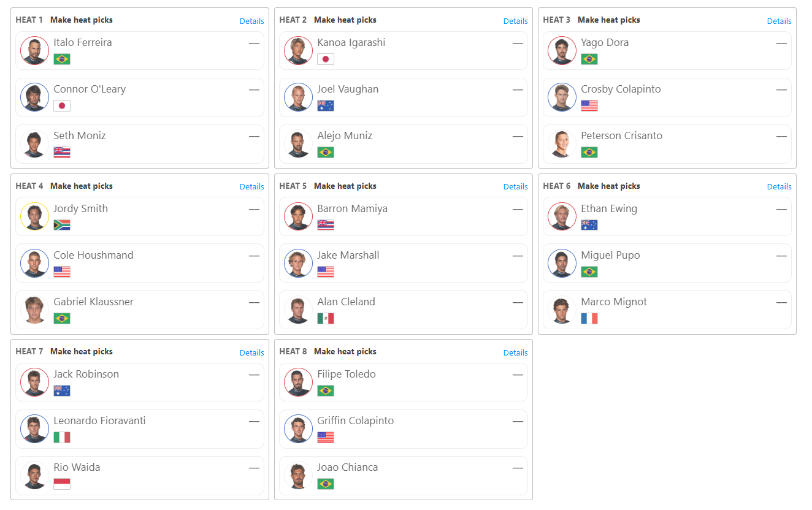Select Jack Robinson's row in Heat 7
The height and width of the screenshot is (510, 812).
pyautogui.click(x=140, y=382)
